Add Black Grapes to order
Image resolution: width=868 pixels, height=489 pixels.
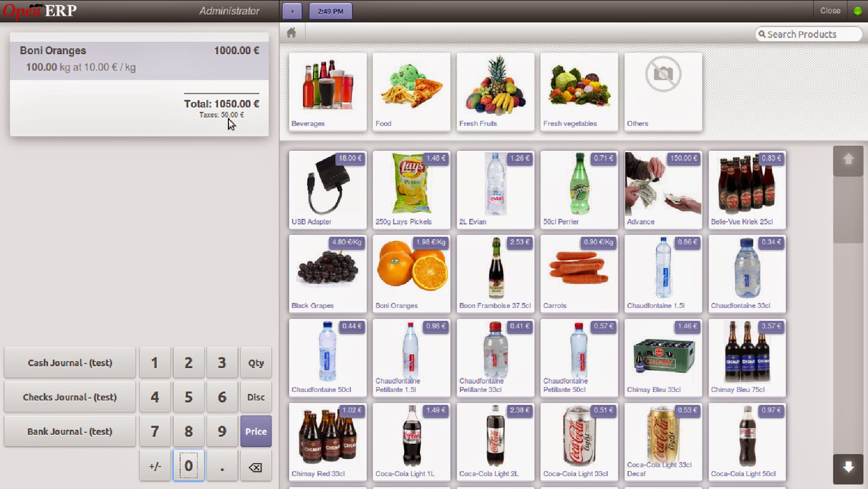point(328,274)
